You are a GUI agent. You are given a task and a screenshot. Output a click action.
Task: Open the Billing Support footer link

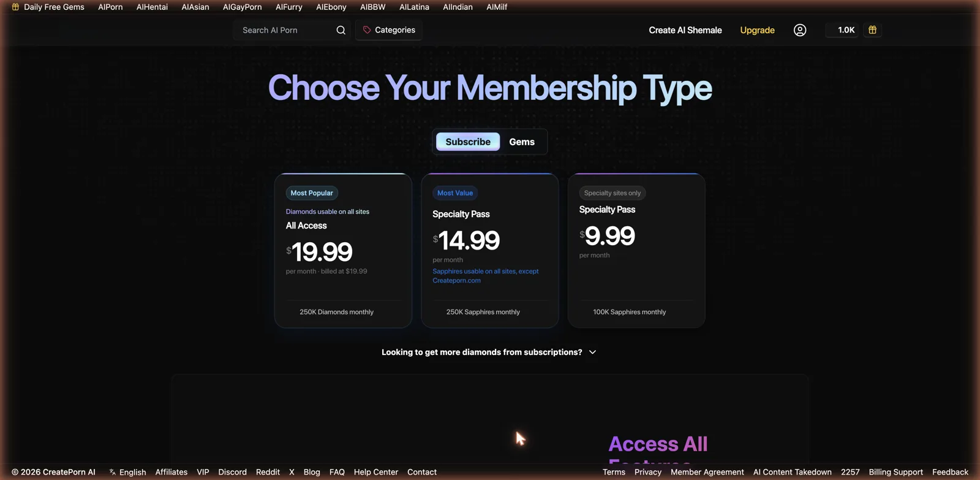point(895,472)
